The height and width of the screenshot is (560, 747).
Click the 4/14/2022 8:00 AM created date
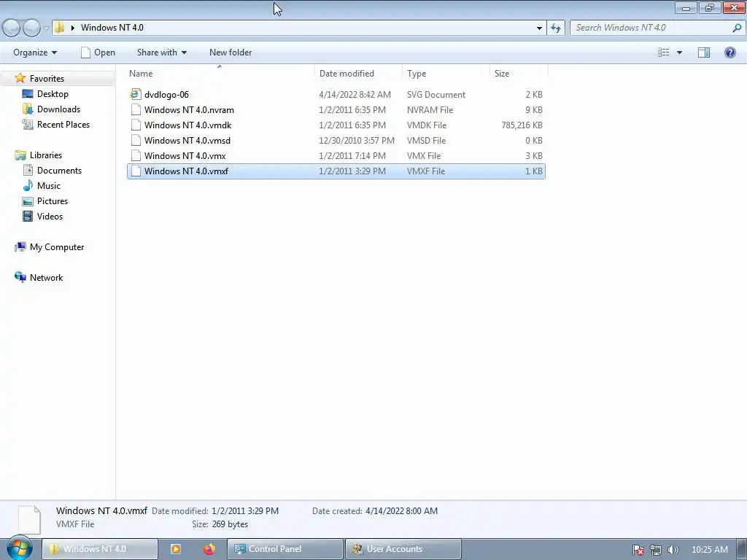click(x=402, y=511)
